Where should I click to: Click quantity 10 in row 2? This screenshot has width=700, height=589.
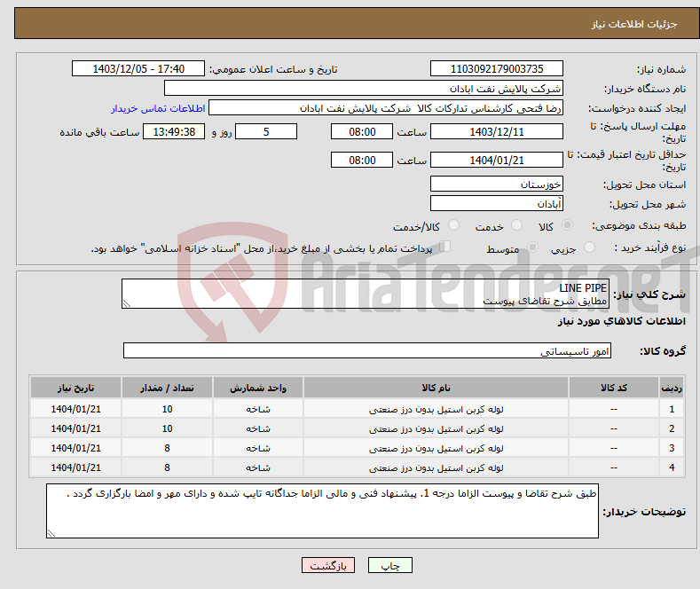pos(167,428)
